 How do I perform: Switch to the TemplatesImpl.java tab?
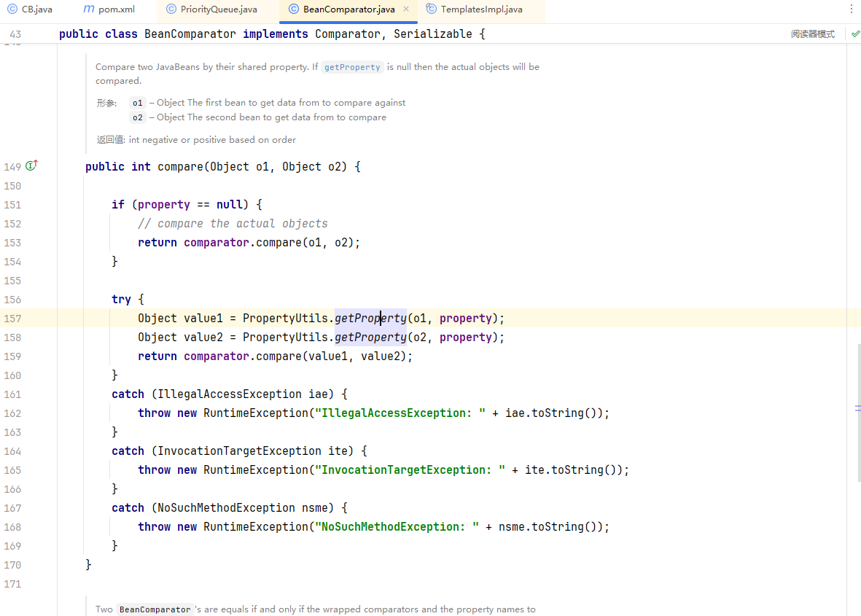[x=481, y=9]
